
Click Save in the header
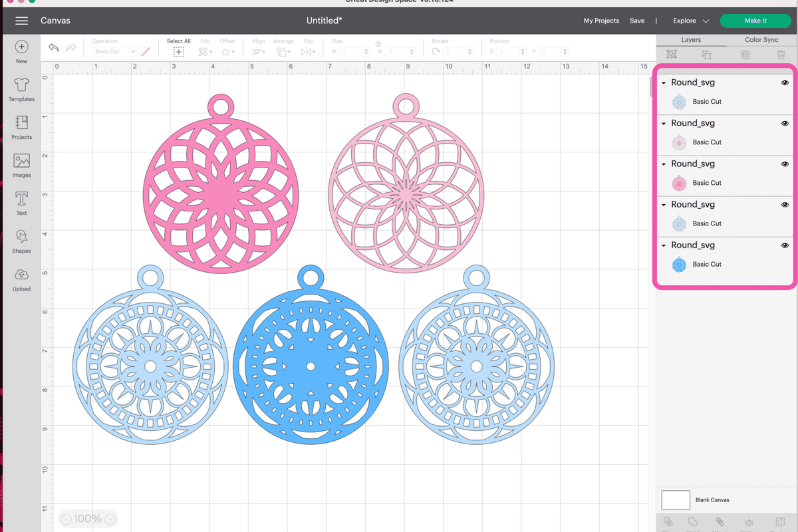637,21
